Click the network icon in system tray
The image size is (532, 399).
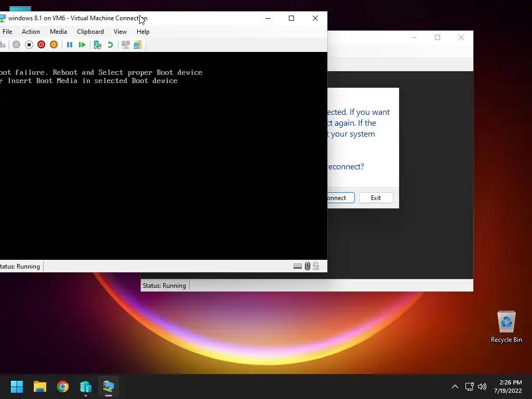[x=470, y=387]
